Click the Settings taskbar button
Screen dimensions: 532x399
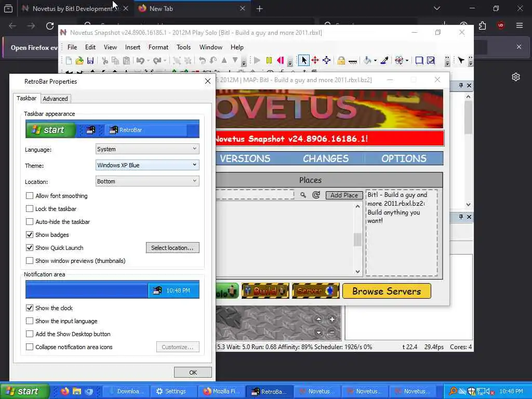pyautogui.click(x=174, y=391)
